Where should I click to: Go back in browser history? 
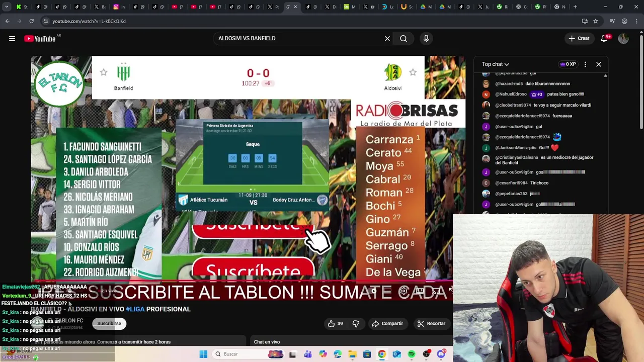click(7, 21)
